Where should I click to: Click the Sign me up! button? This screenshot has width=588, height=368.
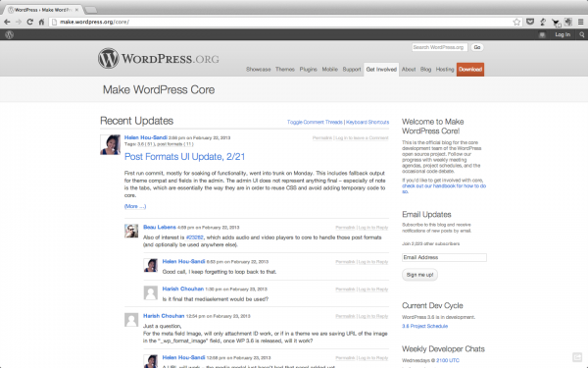pyautogui.click(x=420, y=275)
